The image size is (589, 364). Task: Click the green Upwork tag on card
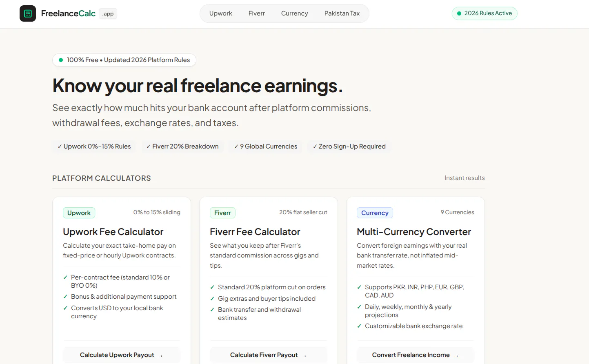click(79, 213)
